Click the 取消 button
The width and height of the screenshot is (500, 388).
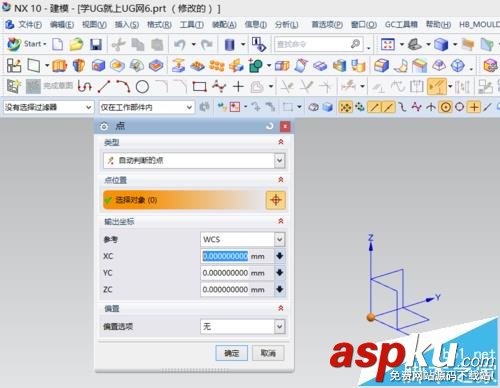point(268,353)
